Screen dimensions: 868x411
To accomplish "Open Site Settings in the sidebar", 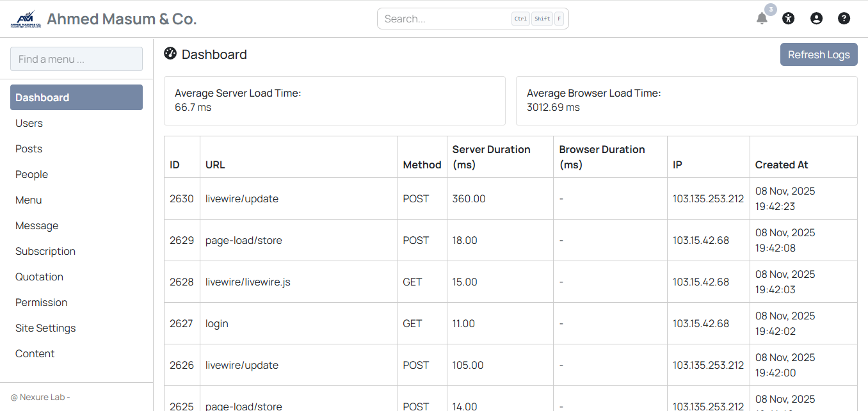I will coord(45,328).
